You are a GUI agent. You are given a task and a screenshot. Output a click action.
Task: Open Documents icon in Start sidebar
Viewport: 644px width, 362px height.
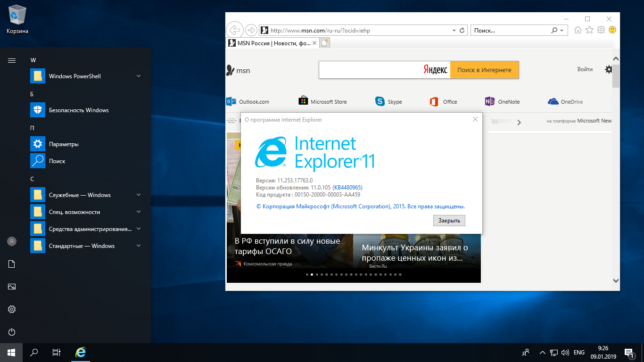pyautogui.click(x=12, y=264)
